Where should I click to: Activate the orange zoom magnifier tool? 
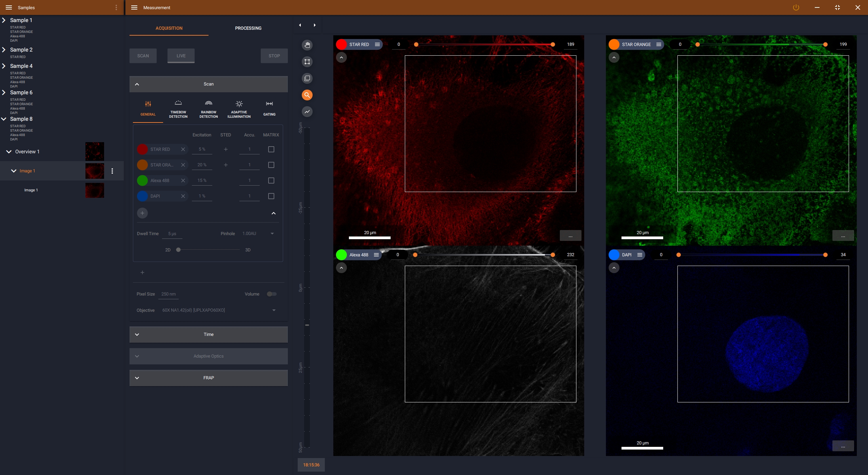coord(307,95)
